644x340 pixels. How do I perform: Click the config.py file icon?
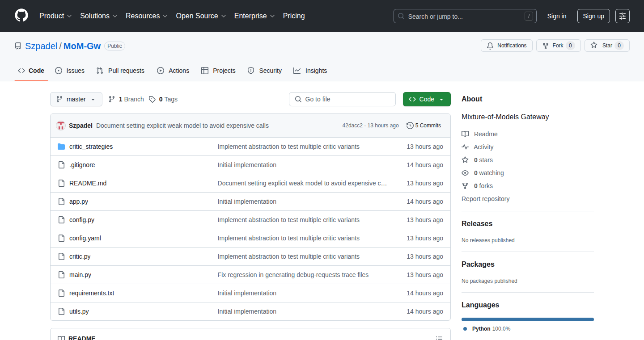pyautogui.click(x=61, y=220)
